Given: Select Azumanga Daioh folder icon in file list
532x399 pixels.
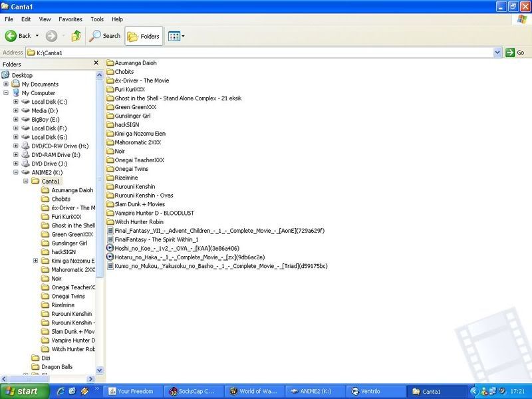Looking at the screenshot, I should click(x=110, y=63).
